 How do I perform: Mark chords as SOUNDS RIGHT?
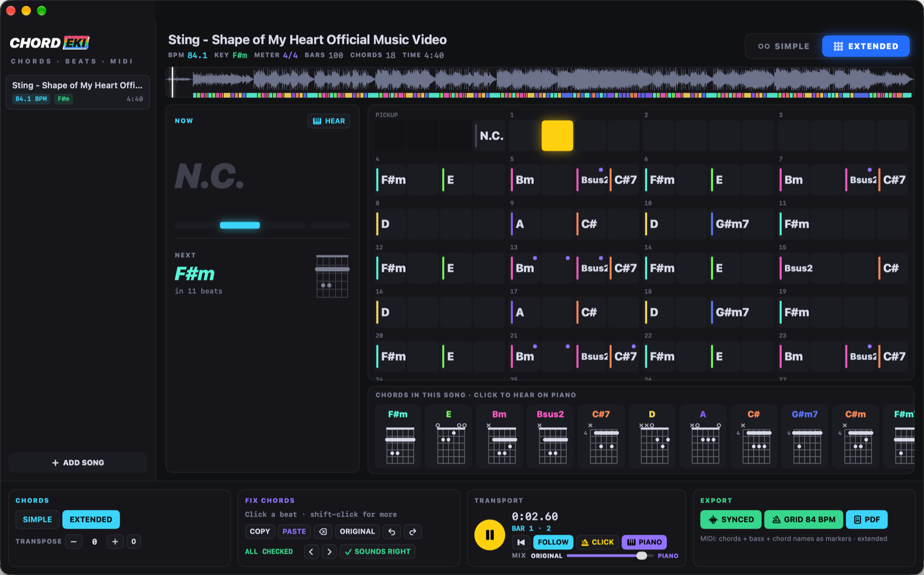point(377,551)
